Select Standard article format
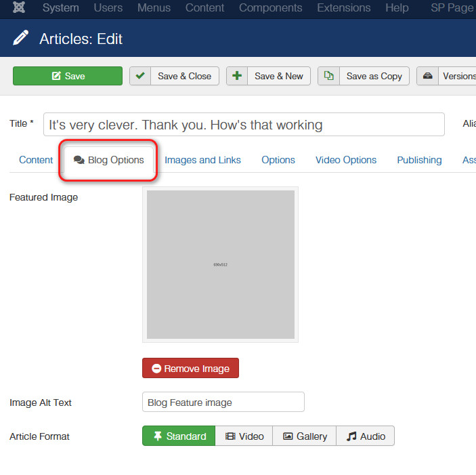Viewport: 476px width, 475px height. coord(179,436)
